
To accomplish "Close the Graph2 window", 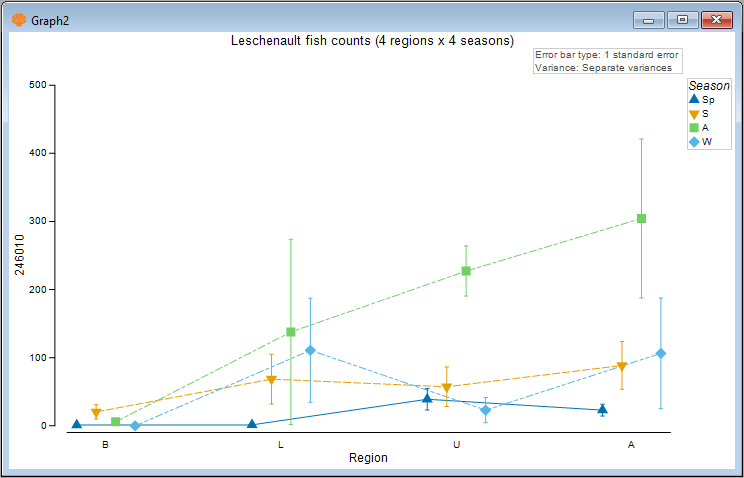I will click(716, 20).
